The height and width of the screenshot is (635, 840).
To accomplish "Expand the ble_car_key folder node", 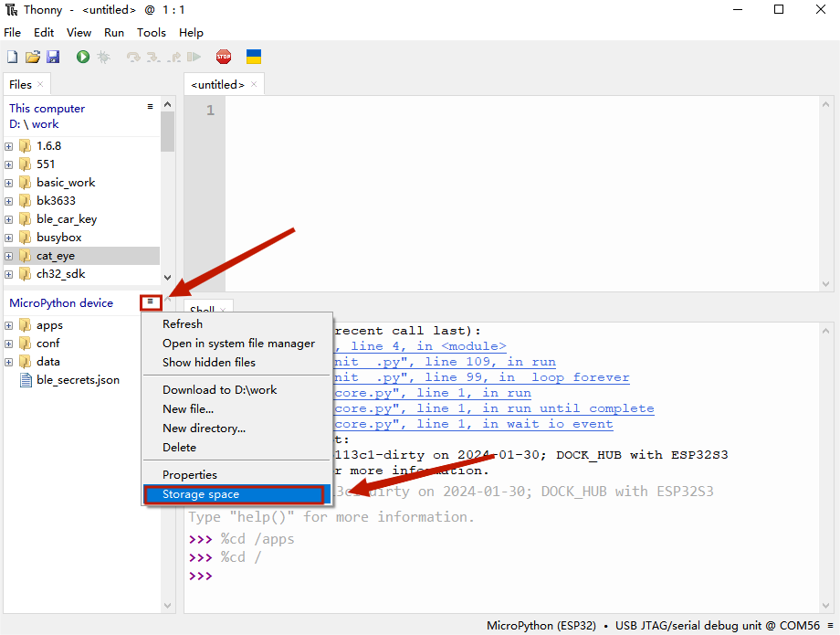I will 9,219.
